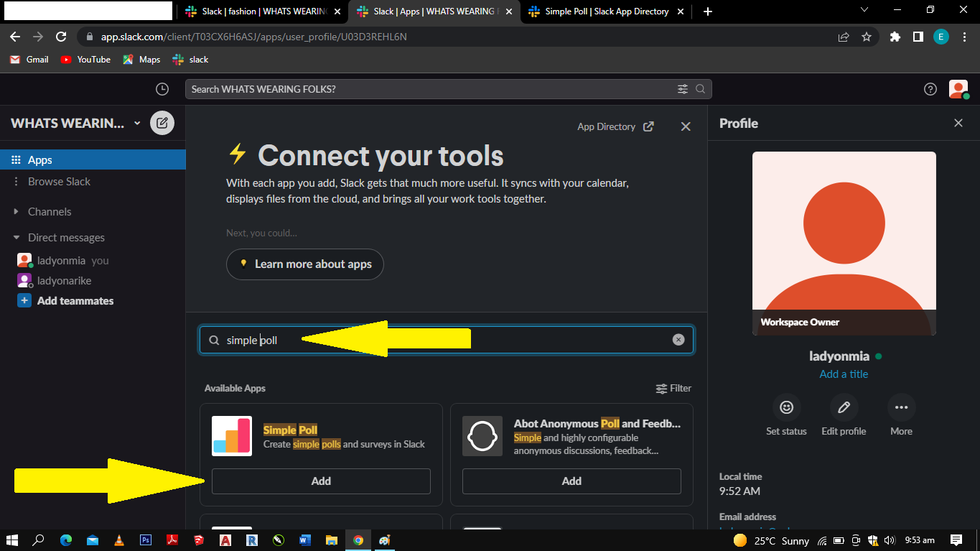Add the Simple Poll app
Screen dimensions: 980x551
321,481
